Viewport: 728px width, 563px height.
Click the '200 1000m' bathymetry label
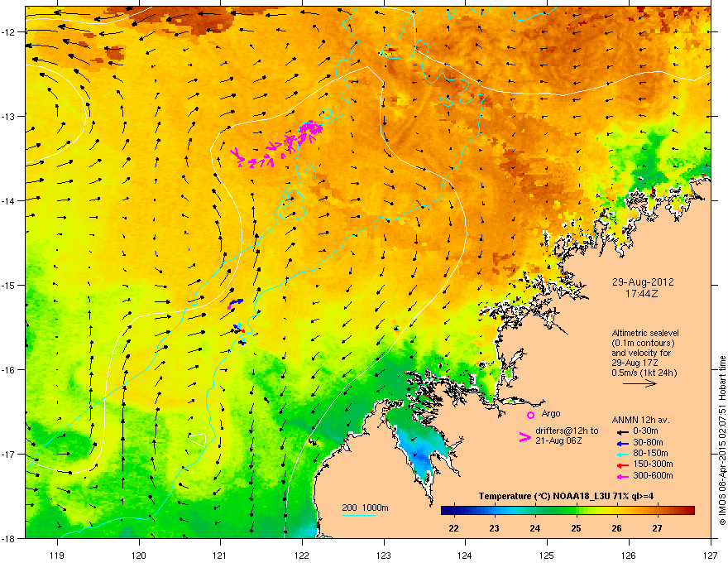365,508
